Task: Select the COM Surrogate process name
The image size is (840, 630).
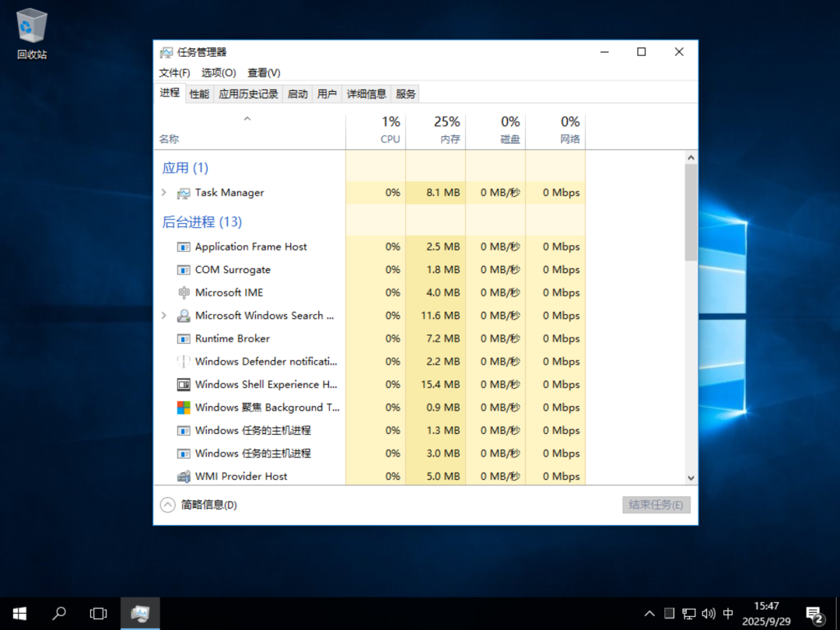Action: pos(233,270)
